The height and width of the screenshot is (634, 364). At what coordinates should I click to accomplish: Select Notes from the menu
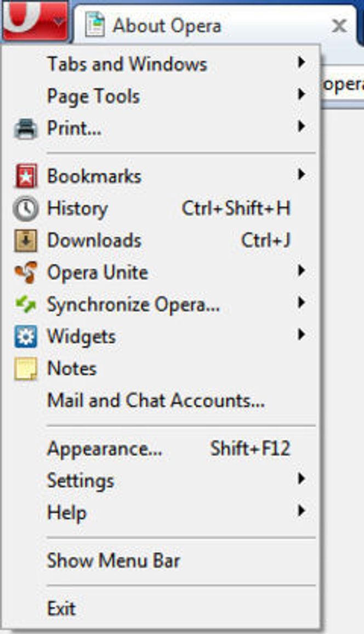pyautogui.click(x=161, y=369)
